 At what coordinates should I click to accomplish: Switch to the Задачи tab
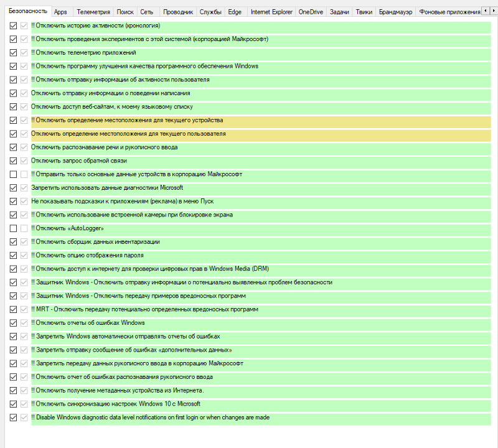tap(339, 12)
